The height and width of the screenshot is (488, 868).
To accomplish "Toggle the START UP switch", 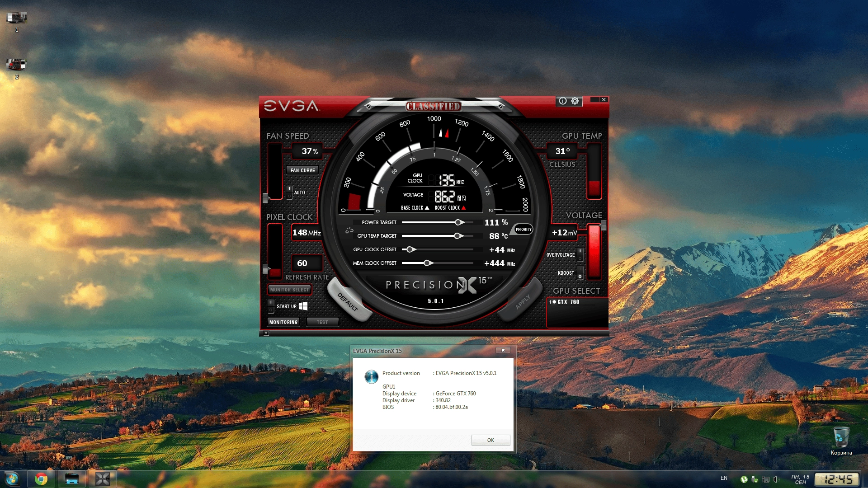I will point(271,306).
